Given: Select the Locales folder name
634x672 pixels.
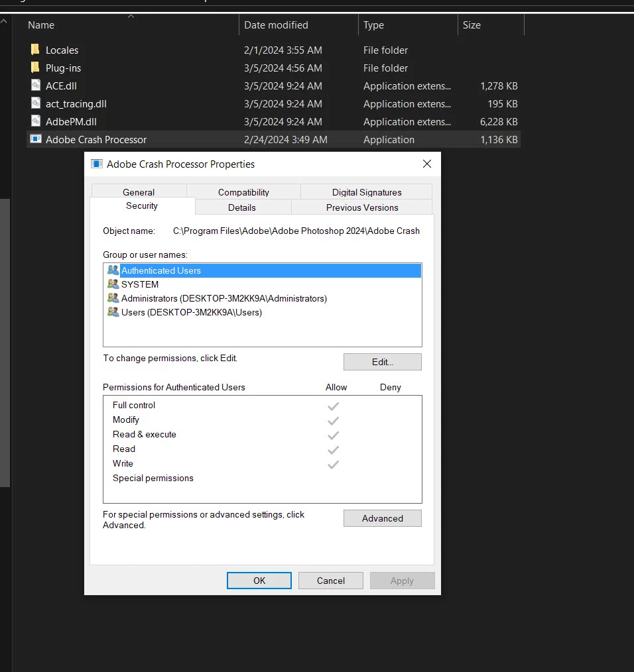Looking at the screenshot, I should (x=62, y=50).
